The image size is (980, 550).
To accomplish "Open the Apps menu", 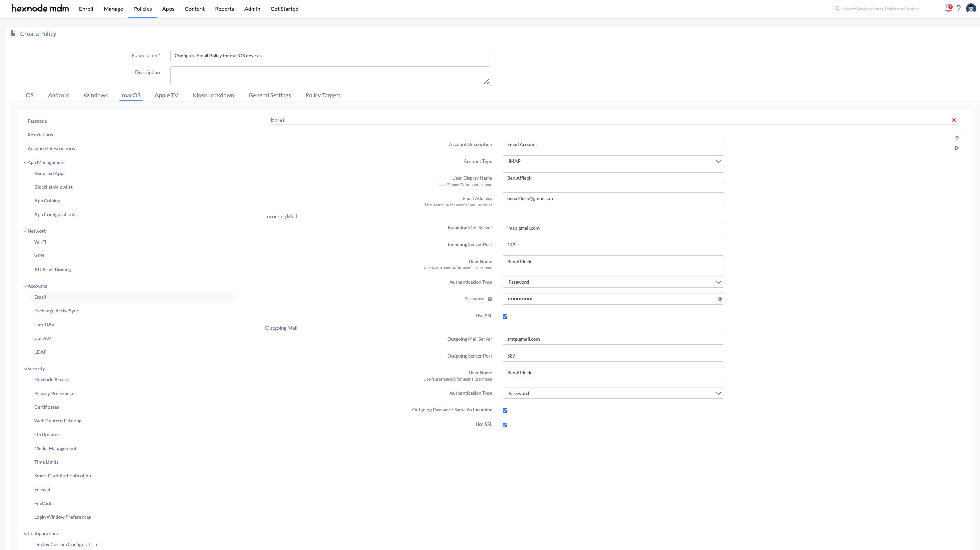I will point(168,8).
